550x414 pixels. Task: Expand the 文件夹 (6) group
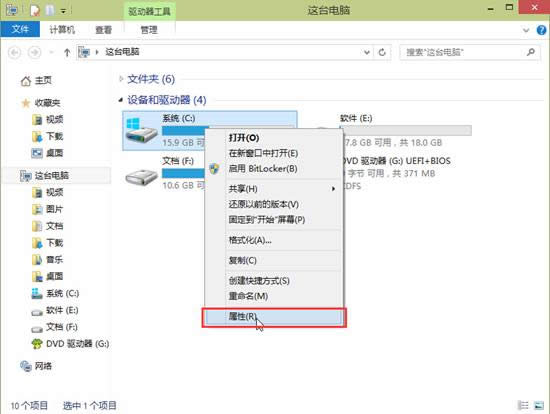point(121,79)
